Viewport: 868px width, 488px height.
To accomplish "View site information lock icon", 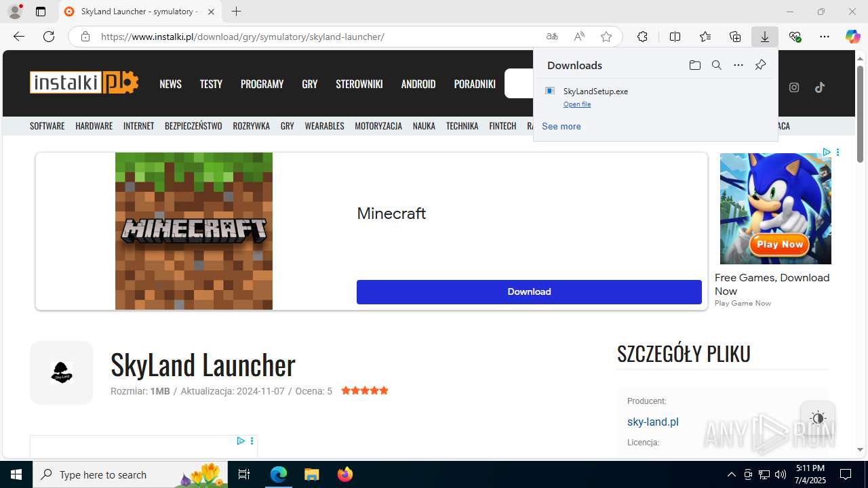I will 85,37.
